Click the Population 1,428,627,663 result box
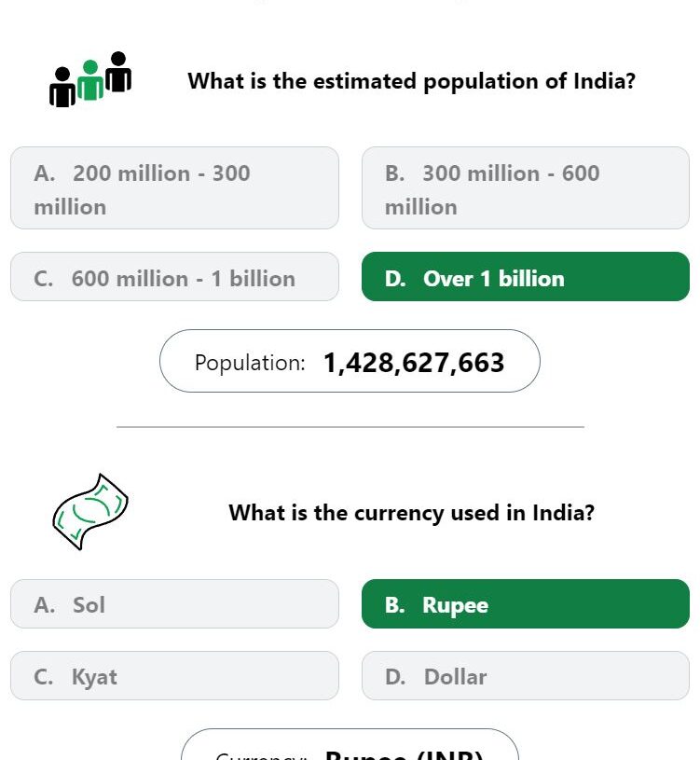This screenshot has width=700, height=760. (x=350, y=361)
